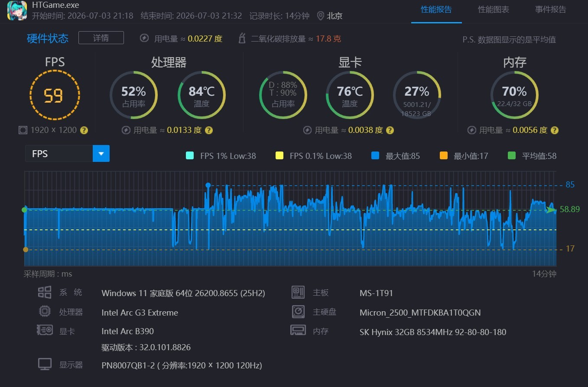
Task: Click the location pin icon beside 北京
Action: pos(320,16)
